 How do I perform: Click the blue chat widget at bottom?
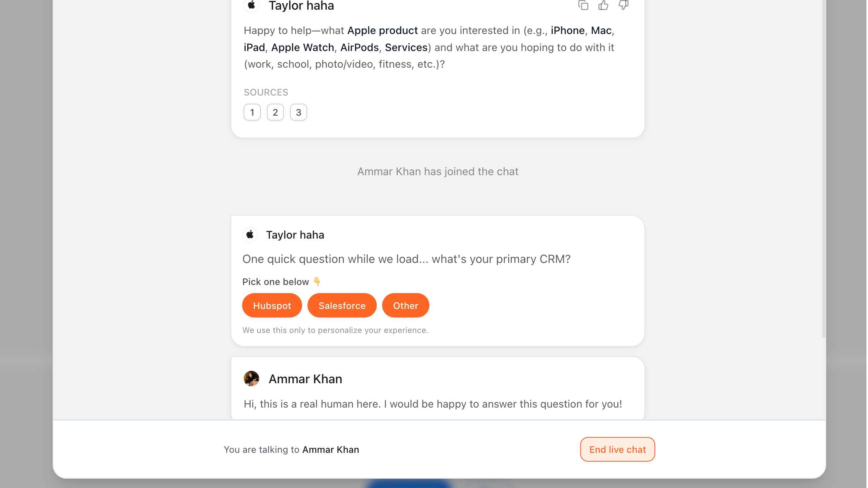coord(410,484)
